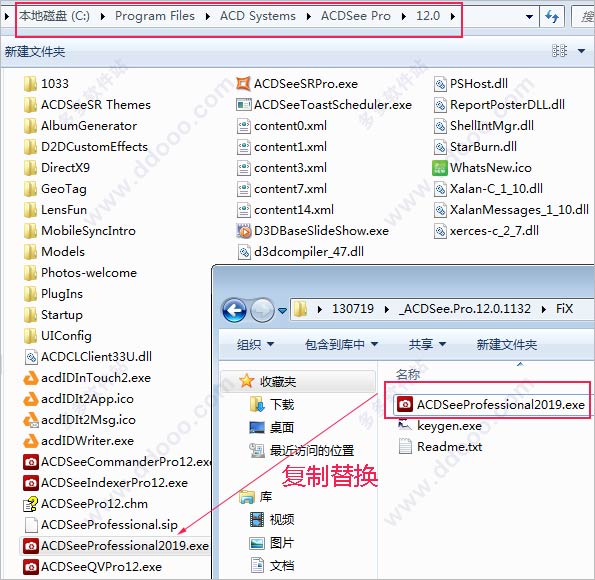Select the PlugIns folder
This screenshot has width=595, height=580.
[x=53, y=293]
